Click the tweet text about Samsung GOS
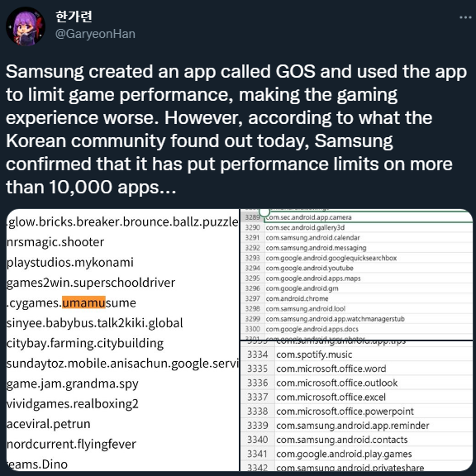The width and height of the screenshot is (476, 476). (236, 129)
